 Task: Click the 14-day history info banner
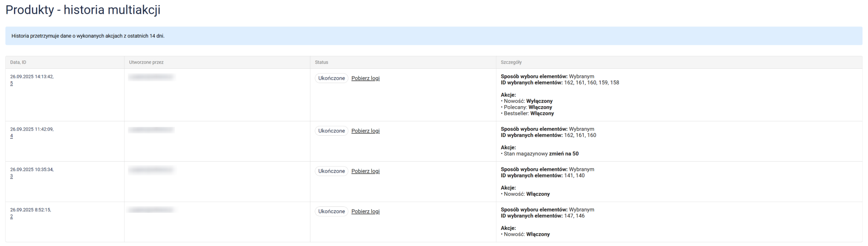pyautogui.click(x=88, y=36)
